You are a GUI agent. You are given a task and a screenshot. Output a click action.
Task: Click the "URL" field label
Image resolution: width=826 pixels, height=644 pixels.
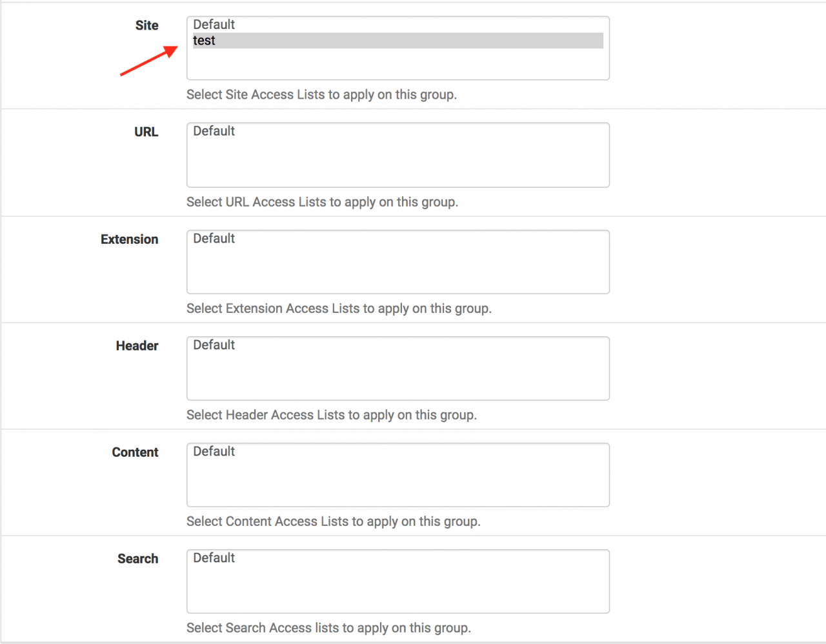click(146, 132)
